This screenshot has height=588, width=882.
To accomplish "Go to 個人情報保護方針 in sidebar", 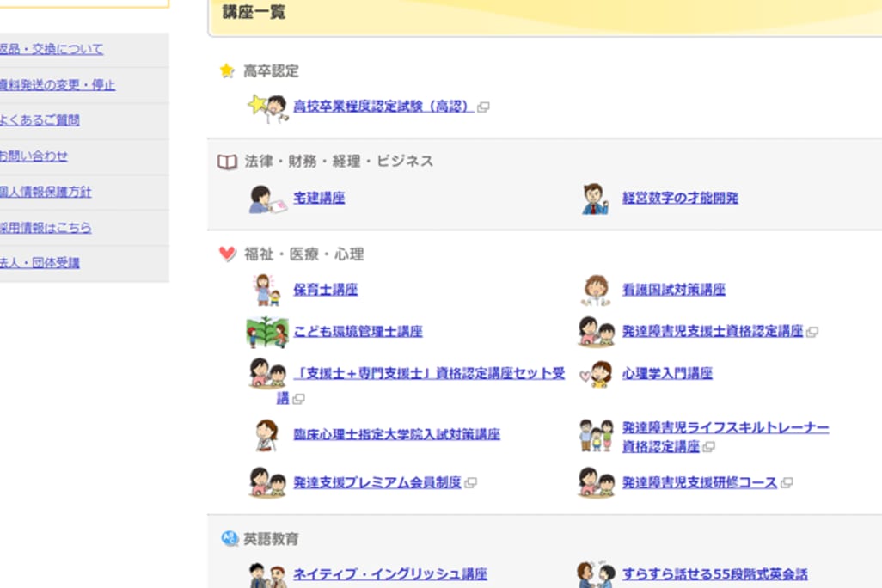I will [45, 192].
